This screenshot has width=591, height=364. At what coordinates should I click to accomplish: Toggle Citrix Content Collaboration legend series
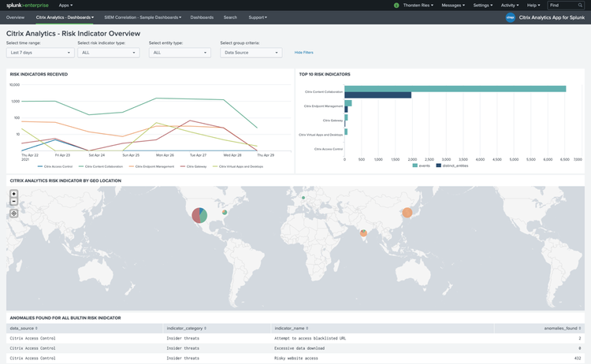tap(101, 166)
